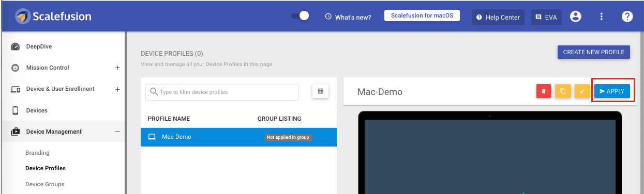This screenshot has width=644, height=194.
Task: Click Scalefusion for macOS button
Action: click(x=422, y=15)
